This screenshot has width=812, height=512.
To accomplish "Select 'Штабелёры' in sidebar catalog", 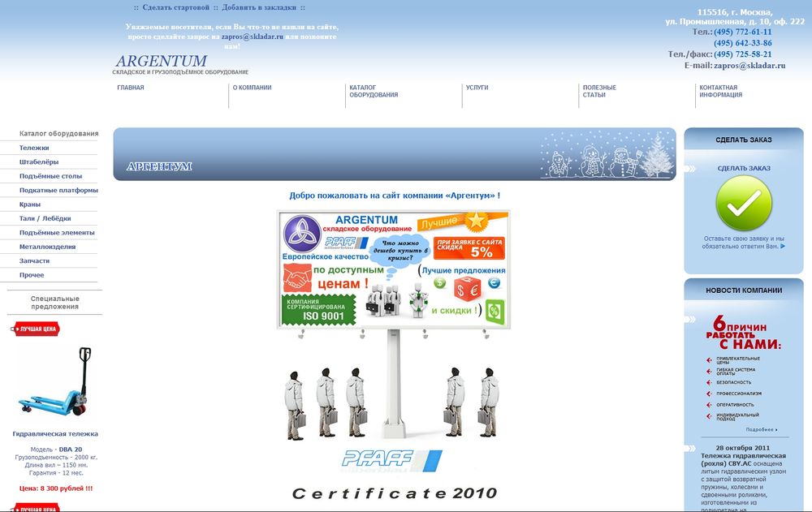I will 39,161.
